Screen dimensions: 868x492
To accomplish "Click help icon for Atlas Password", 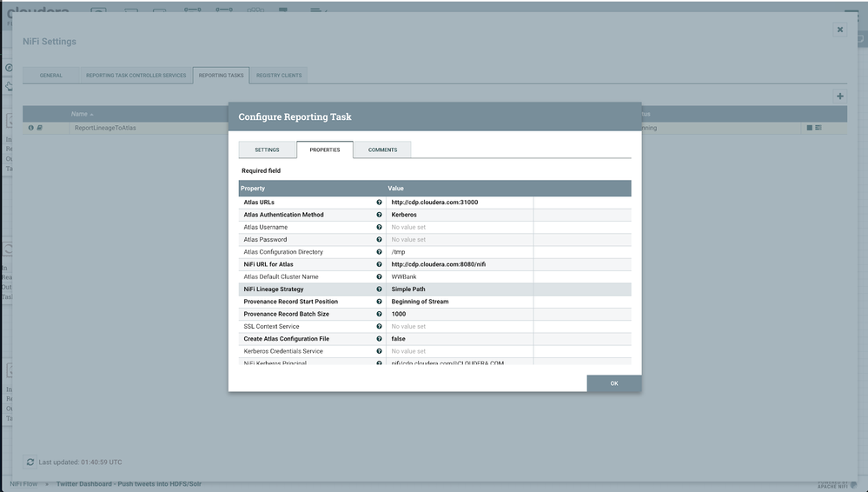I will tap(379, 239).
